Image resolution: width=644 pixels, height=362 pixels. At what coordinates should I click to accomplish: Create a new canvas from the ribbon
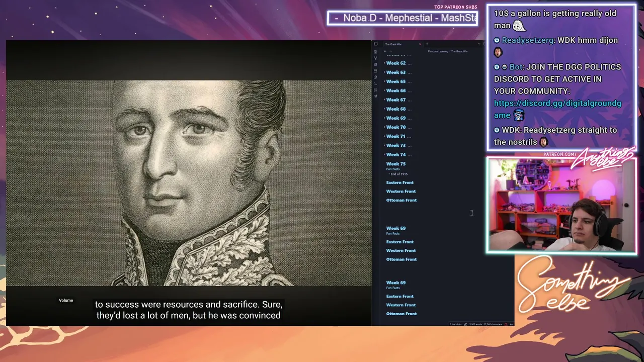375,65
